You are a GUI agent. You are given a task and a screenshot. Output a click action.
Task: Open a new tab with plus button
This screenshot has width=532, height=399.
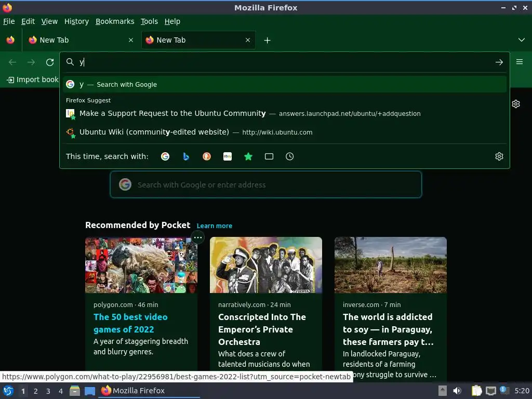(x=268, y=41)
